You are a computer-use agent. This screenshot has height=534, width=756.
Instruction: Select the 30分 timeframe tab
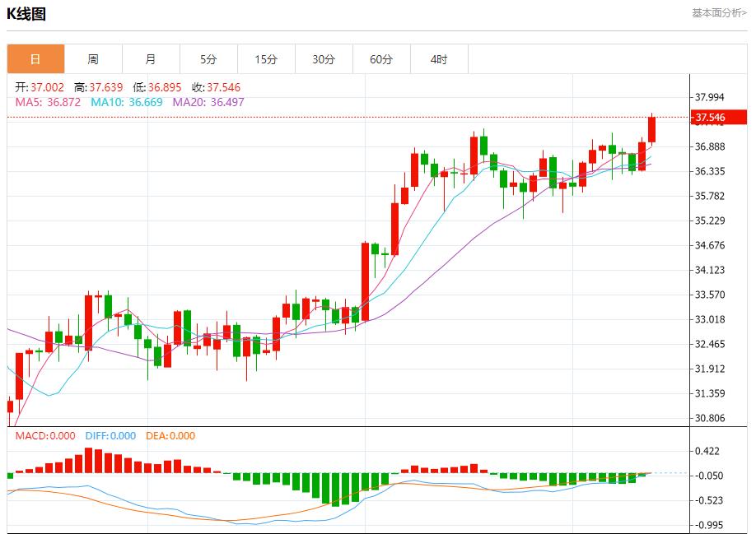(324, 59)
